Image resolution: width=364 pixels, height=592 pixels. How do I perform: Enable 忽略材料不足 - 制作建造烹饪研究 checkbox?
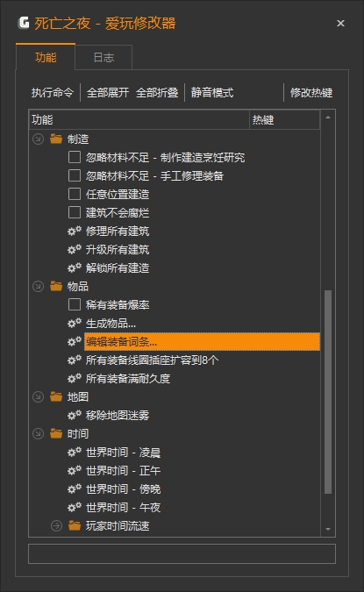tap(75, 157)
